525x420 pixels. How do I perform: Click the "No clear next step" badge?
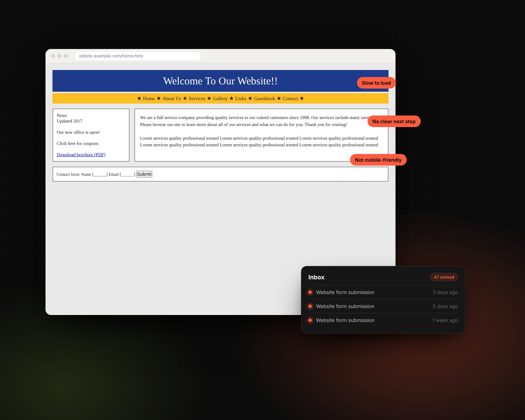pyautogui.click(x=394, y=121)
